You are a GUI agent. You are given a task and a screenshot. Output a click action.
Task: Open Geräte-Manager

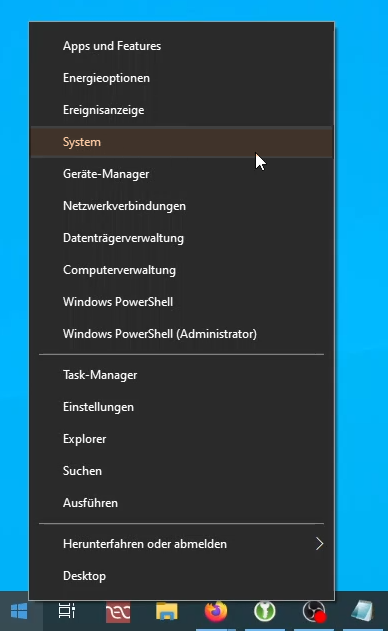pos(182,174)
